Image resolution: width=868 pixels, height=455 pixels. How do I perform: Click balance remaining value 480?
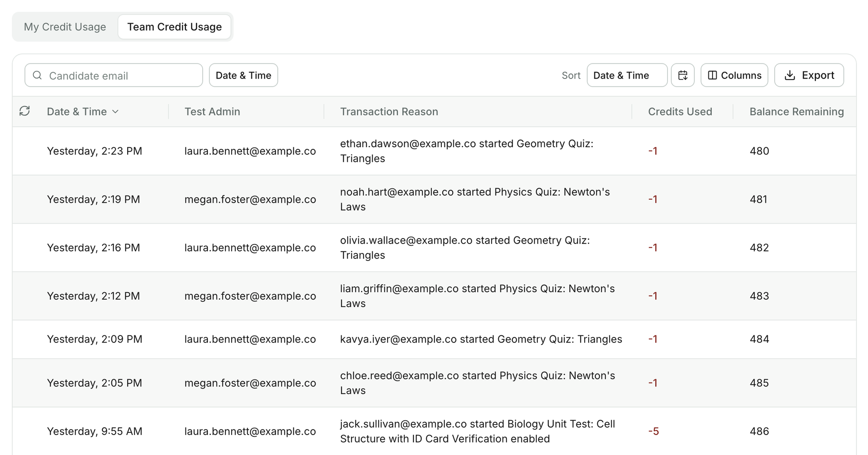(x=759, y=151)
